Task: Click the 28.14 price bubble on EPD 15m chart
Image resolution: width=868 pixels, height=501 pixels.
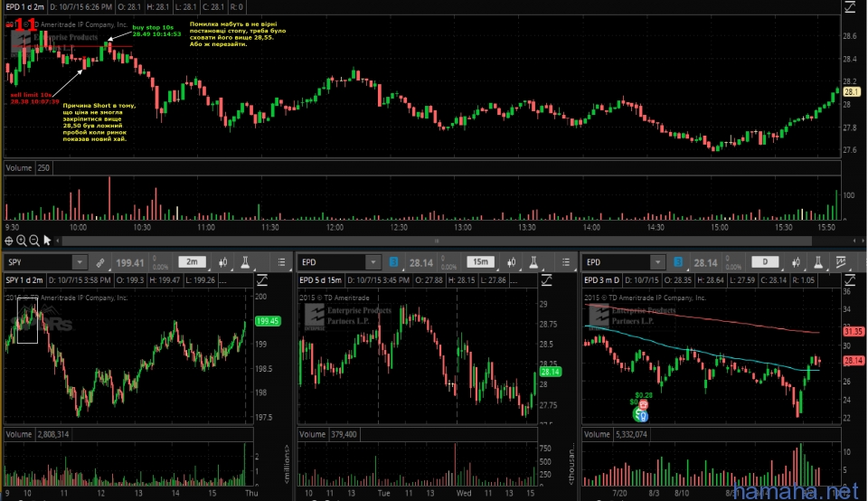Action: point(551,372)
